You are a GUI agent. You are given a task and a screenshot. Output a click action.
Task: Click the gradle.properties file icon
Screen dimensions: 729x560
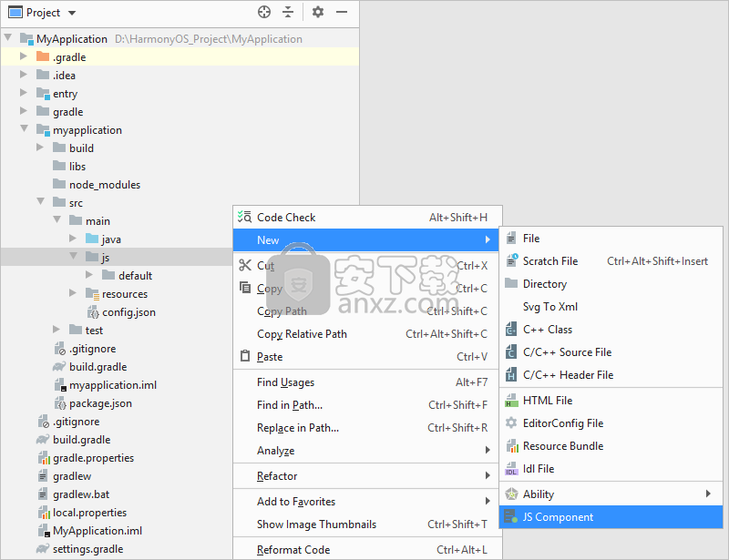(44, 458)
